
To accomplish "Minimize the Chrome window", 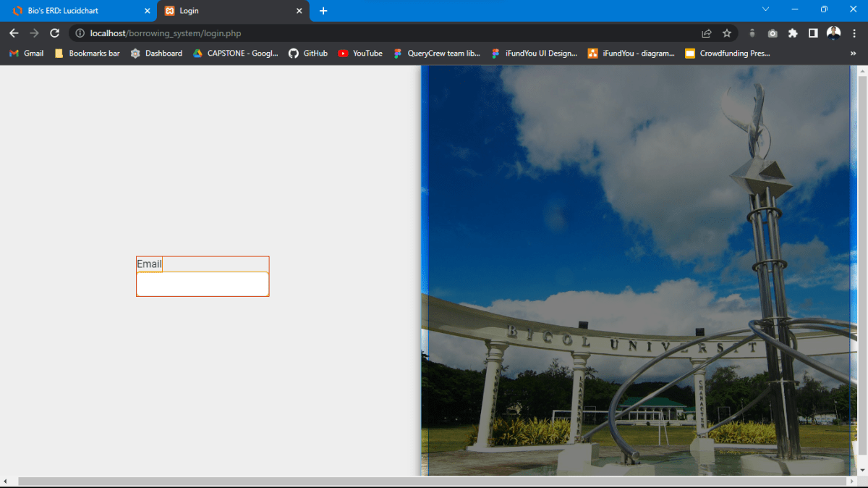I will (795, 9).
